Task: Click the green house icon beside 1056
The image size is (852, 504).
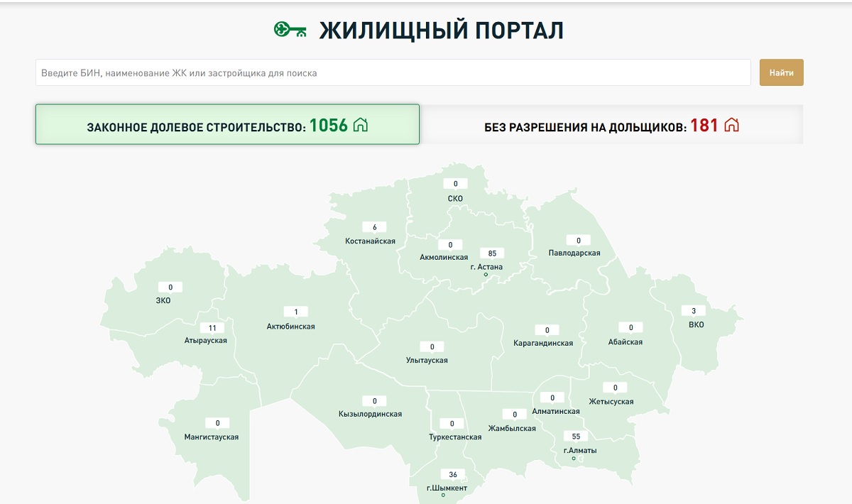Action: pos(361,125)
